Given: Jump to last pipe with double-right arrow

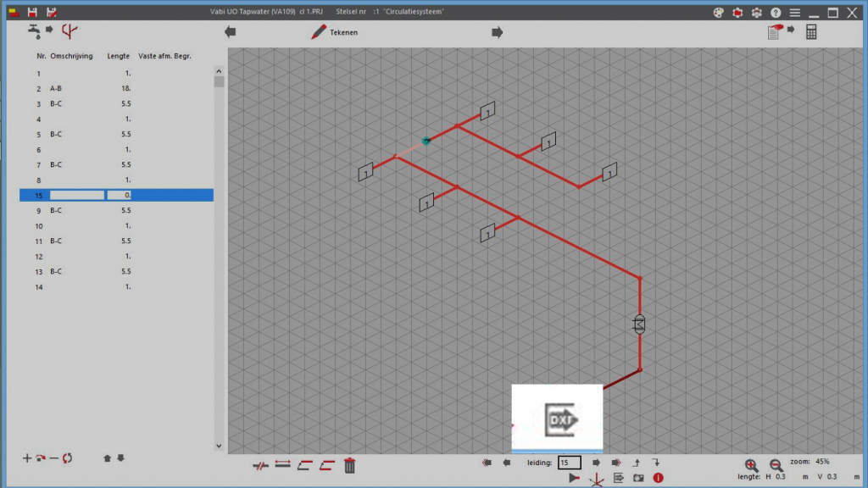Looking at the screenshot, I should point(616,463).
